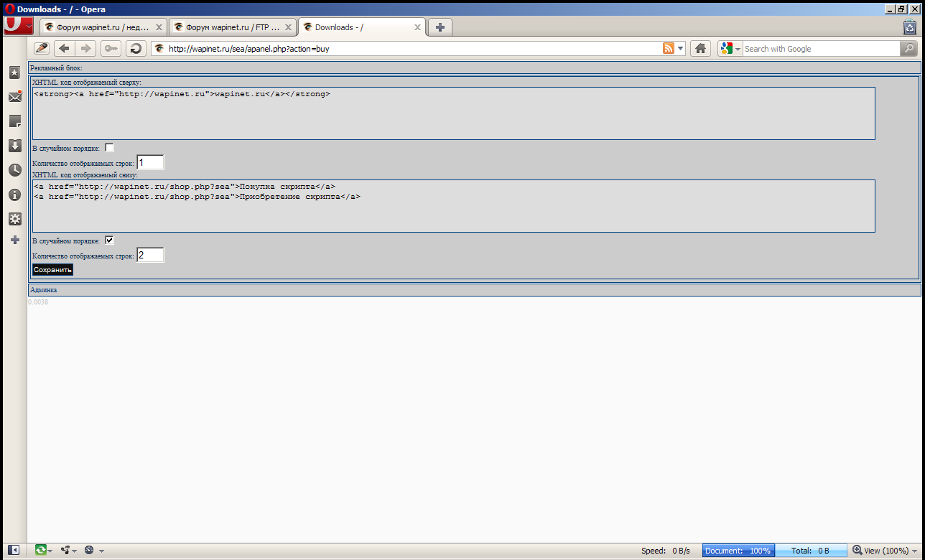
Task: Expand the RSS feed dropdown in address bar
Action: click(680, 49)
